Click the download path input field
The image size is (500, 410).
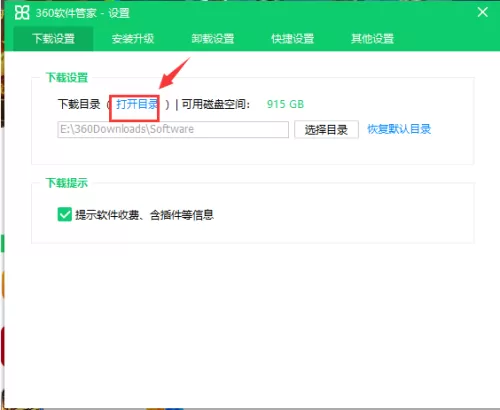(173, 129)
